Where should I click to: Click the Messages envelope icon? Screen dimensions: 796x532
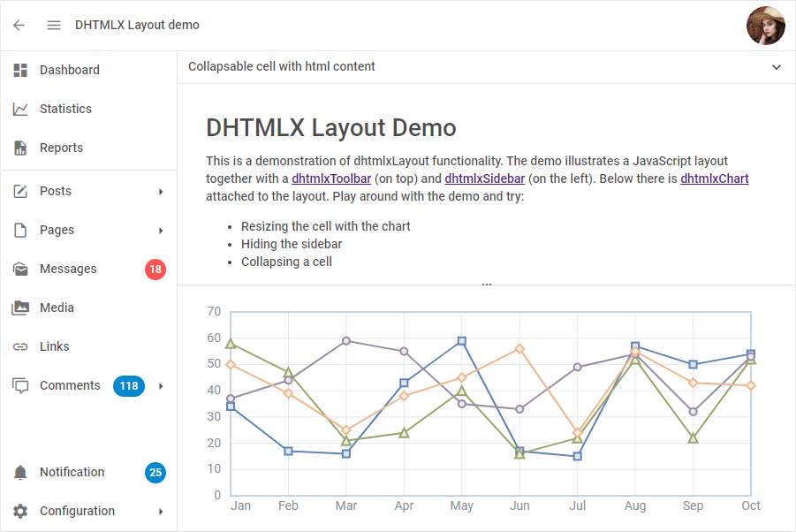pos(20,269)
